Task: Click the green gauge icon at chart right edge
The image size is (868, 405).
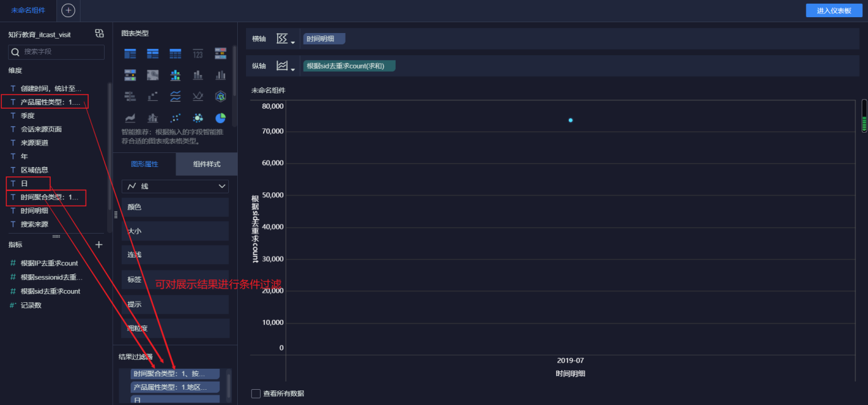Action: click(864, 116)
